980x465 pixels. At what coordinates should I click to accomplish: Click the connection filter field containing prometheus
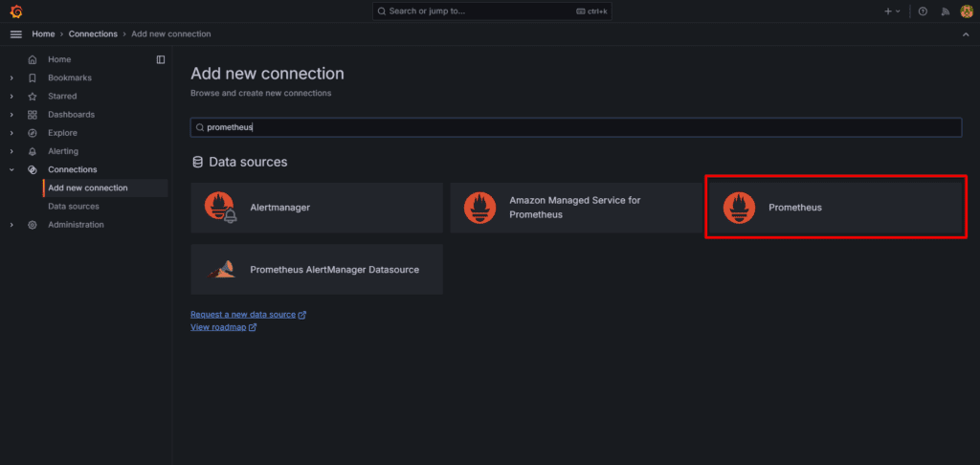pyautogui.click(x=576, y=127)
